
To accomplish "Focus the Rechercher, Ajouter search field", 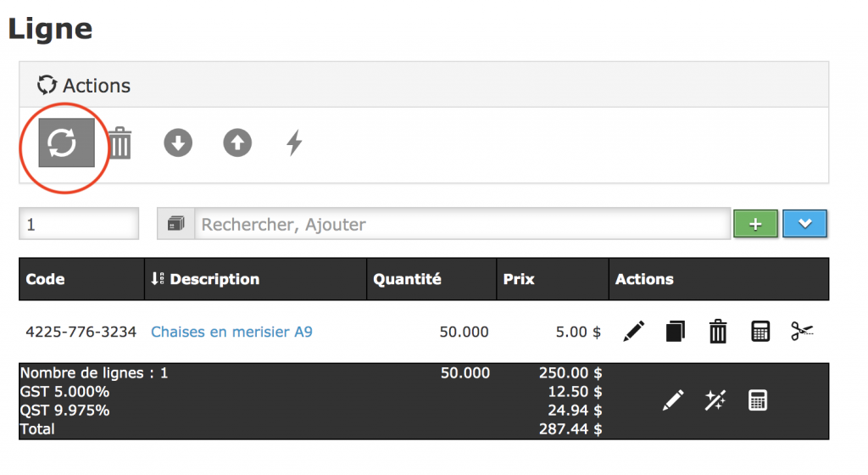I will point(462,225).
